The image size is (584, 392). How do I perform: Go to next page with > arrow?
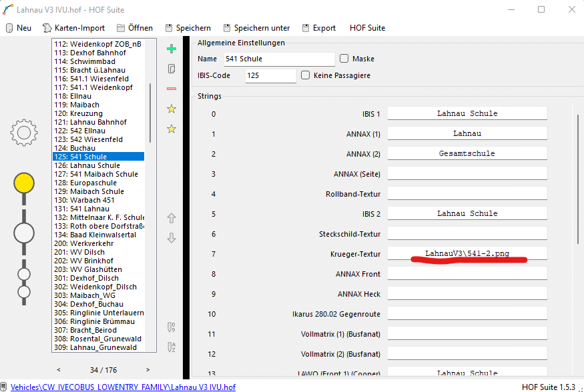pos(148,369)
